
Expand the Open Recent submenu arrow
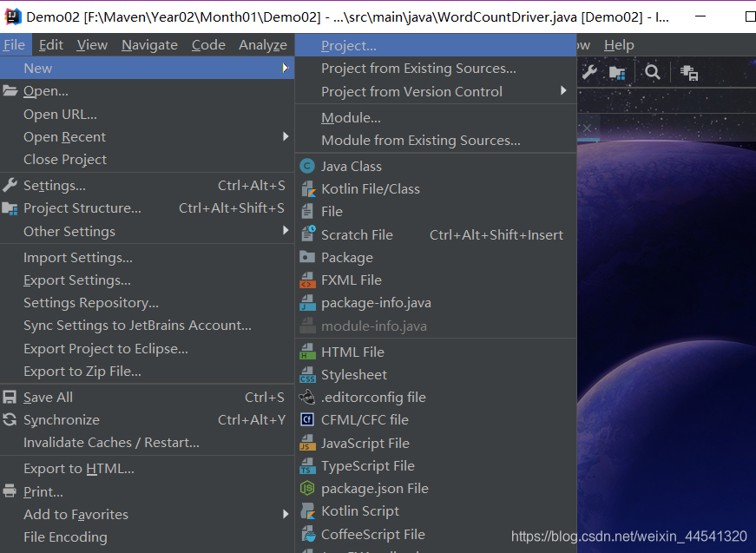(286, 136)
